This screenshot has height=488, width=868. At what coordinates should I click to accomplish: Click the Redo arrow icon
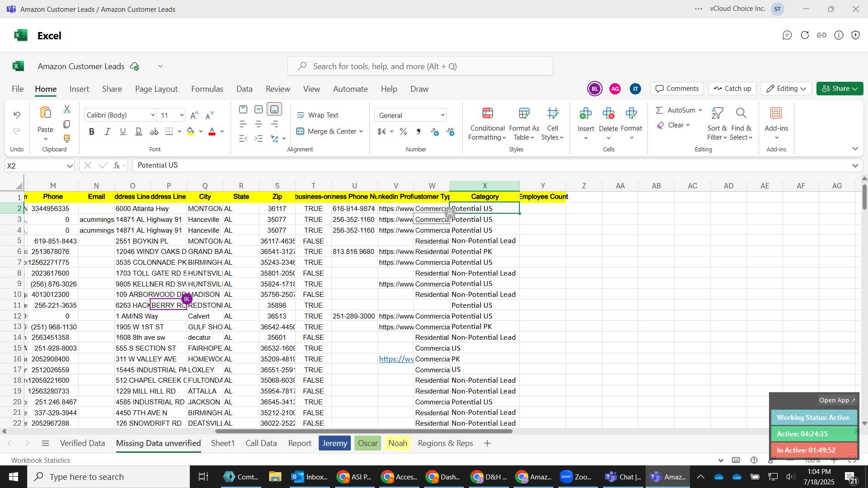point(17,131)
